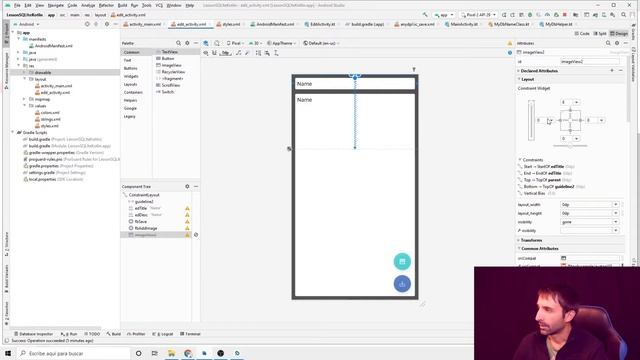Switch to Code view mode
Image resolution: width=640 pixels, height=360 pixels.
coord(582,33)
